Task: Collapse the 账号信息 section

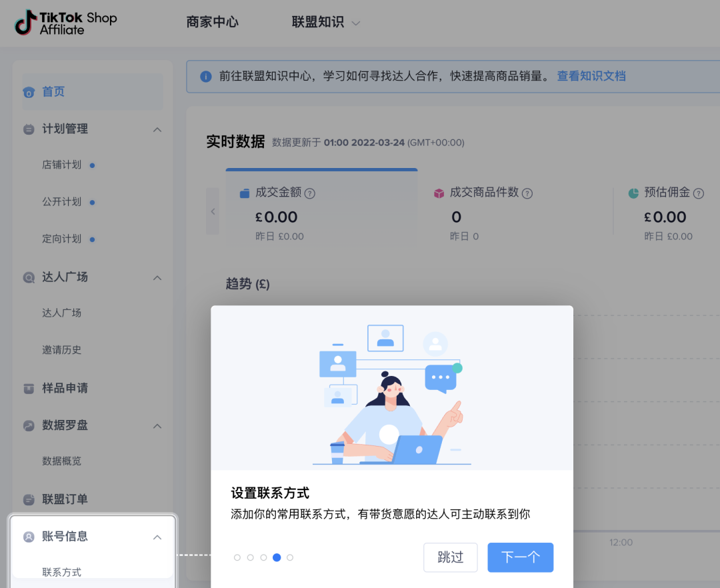Action: pyautogui.click(x=157, y=537)
